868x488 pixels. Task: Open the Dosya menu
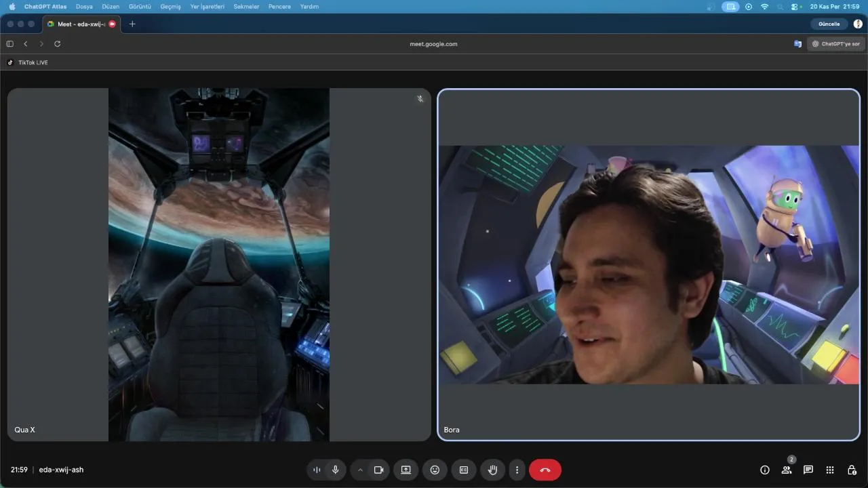84,6
